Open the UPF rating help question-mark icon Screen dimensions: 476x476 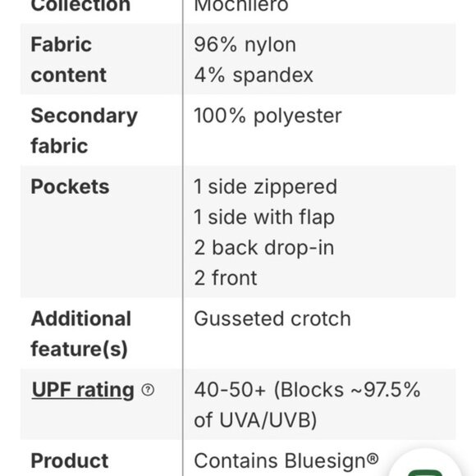click(x=148, y=390)
